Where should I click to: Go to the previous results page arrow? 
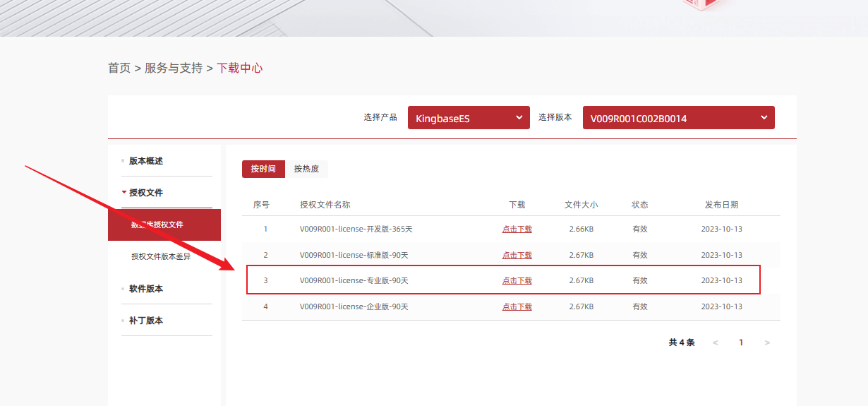coord(716,342)
